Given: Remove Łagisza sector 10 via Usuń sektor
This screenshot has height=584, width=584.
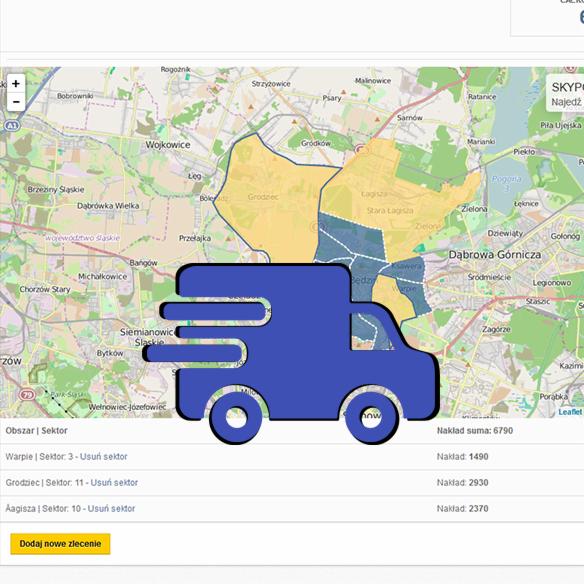Looking at the screenshot, I should click(x=111, y=509).
